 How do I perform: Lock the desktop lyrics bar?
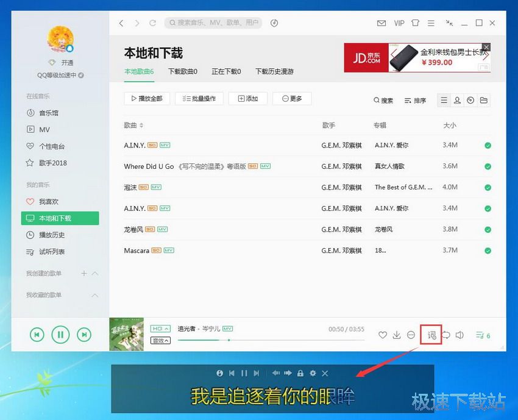pos(300,373)
